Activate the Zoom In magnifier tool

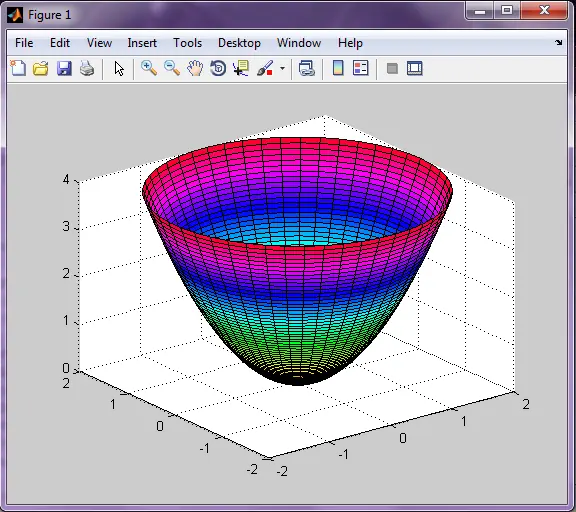click(x=149, y=68)
